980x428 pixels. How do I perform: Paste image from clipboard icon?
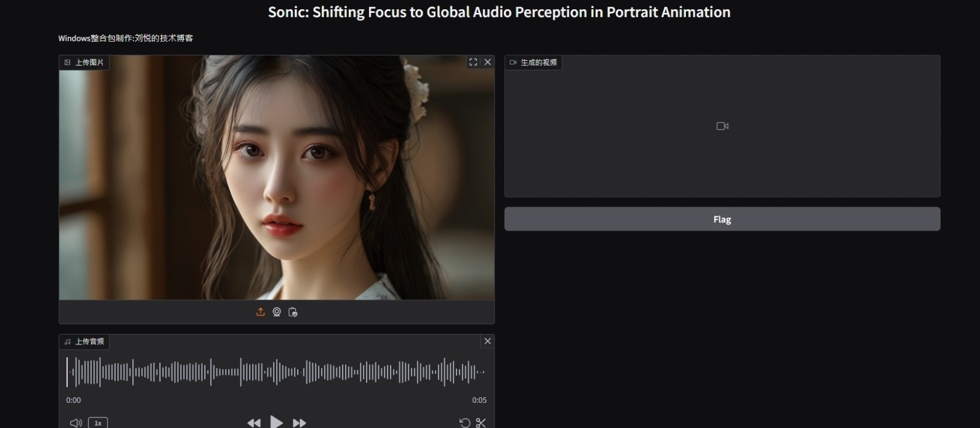click(x=293, y=312)
